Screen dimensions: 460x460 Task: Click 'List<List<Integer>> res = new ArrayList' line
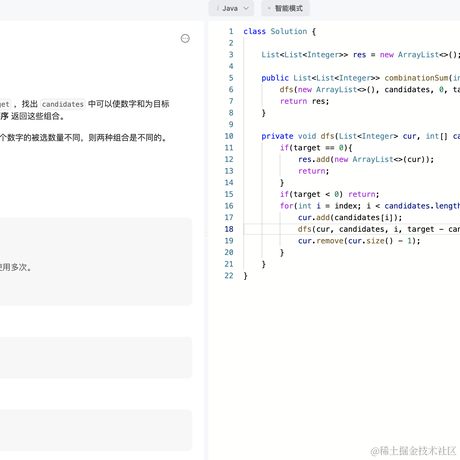361,55
